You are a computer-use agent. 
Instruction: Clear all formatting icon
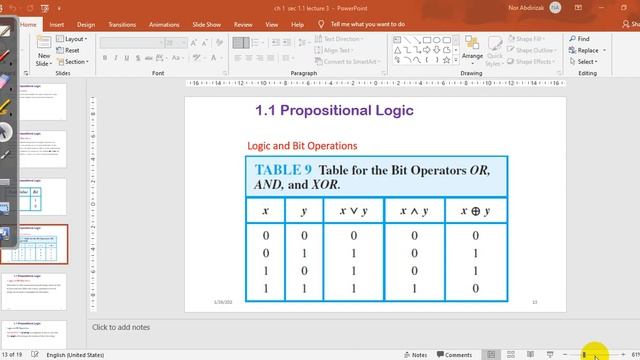coord(220,42)
